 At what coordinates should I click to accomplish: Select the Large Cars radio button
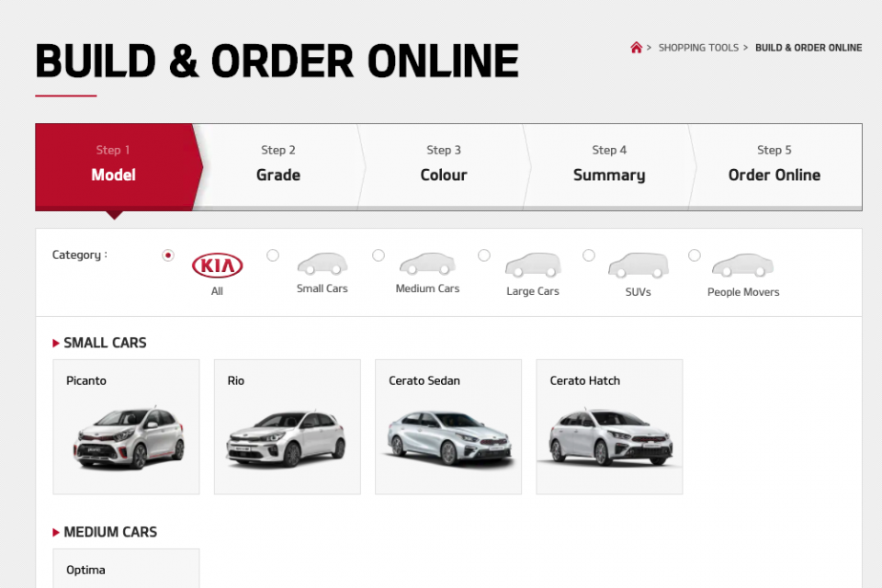tap(484, 255)
